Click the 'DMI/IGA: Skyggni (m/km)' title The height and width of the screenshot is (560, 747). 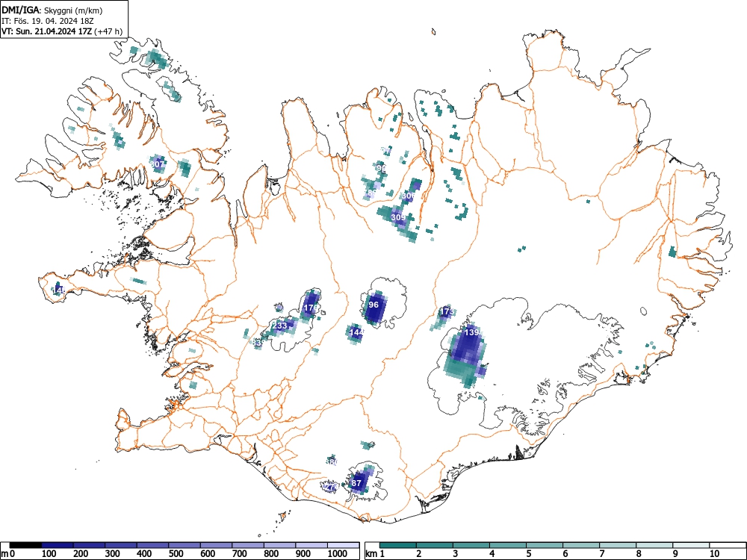(x=52, y=10)
